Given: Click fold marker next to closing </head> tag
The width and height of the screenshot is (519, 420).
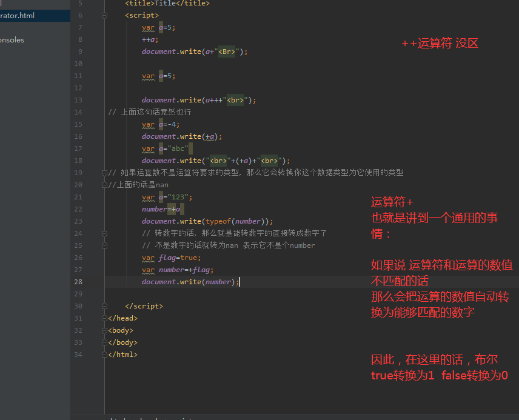Looking at the screenshot, I should pos(105,318).
